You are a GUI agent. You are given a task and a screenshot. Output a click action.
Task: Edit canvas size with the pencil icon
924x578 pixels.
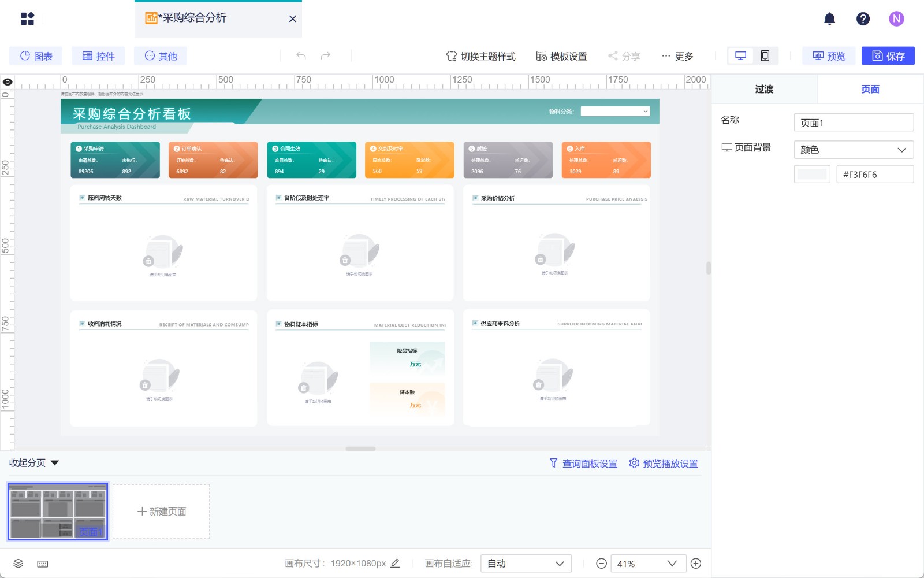coord(395,563)
